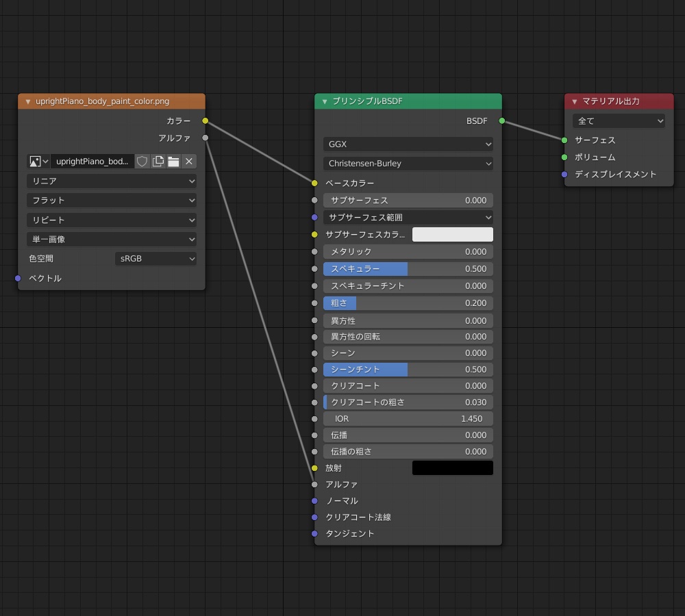Click the IOR 1.450 field
Viewport: 685px width, 616px height.
(408, 419)
